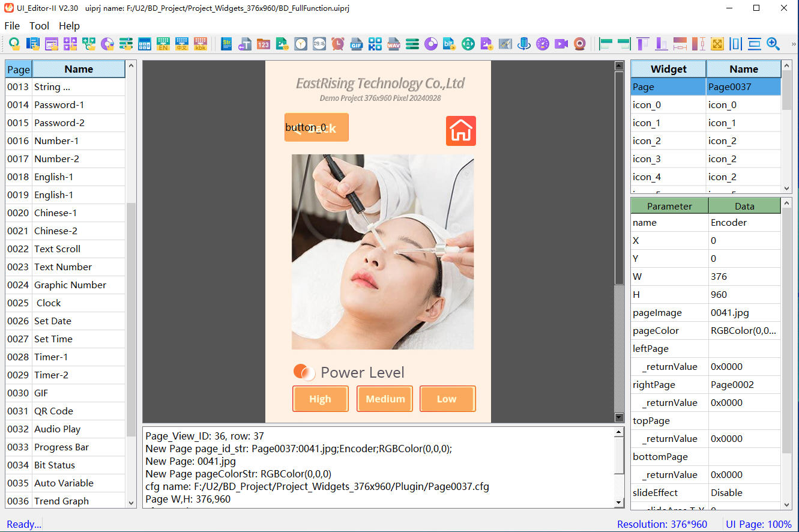This screenshot has width=799, height=532.
Task: Click the Power Level toggle icon on canvas
Action: pos(304,372)
